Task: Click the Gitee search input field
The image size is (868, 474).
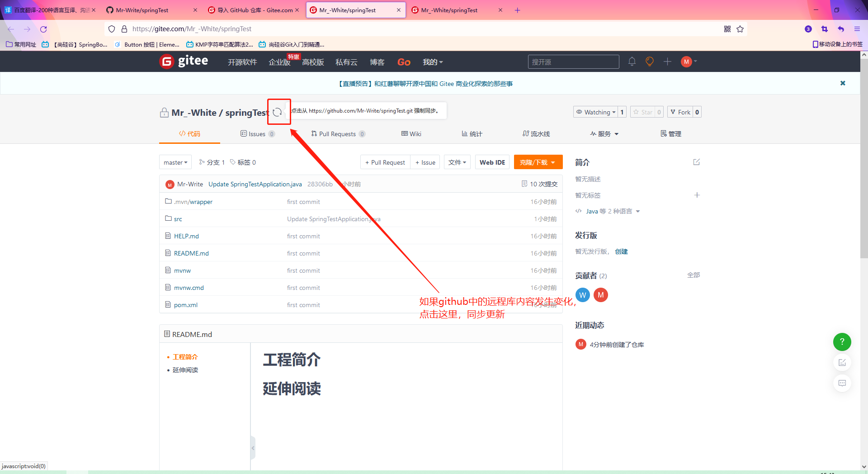Action: click(573, 62)
